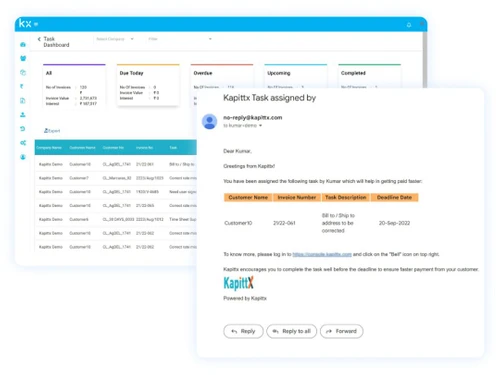Click invoice 21/22-061 in the dashboard table
This screenshot has width=500, height=375.
(x=145, y=164)
